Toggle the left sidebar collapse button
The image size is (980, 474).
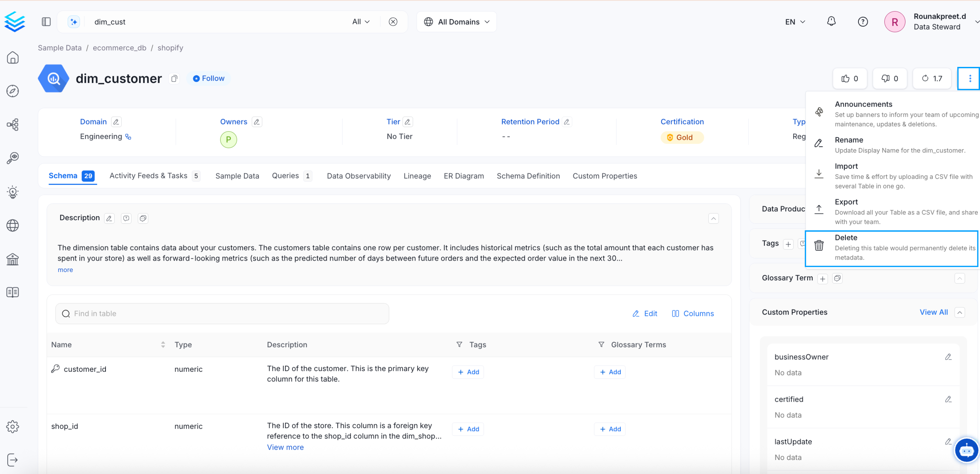click(46, 22)
